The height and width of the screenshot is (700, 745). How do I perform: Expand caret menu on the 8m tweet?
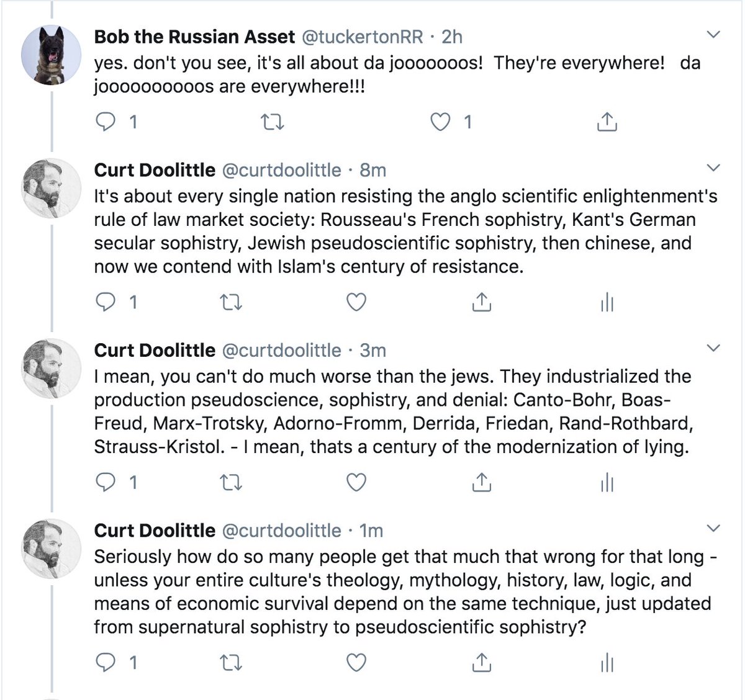point(714,168)
